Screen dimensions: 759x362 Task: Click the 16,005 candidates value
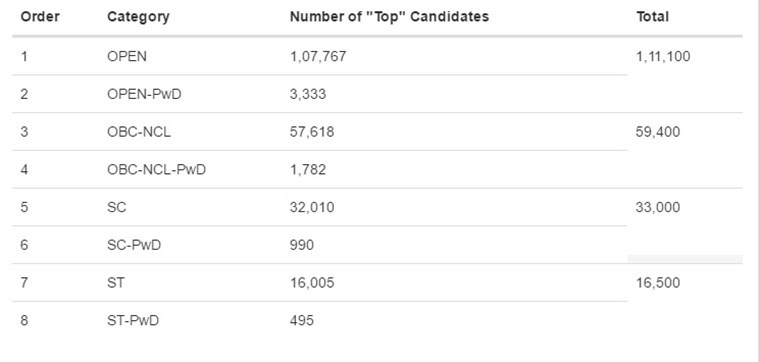[x=312, y=283]
